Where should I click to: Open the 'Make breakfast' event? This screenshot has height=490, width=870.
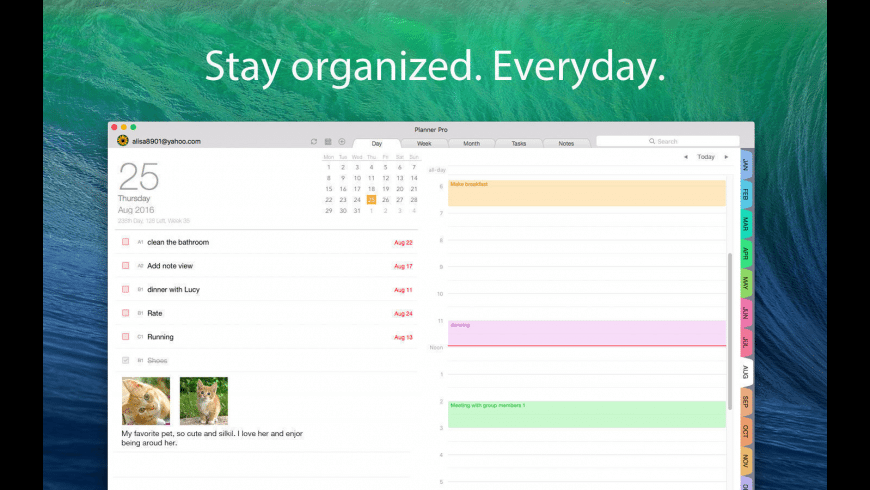(x=587, y=193)
